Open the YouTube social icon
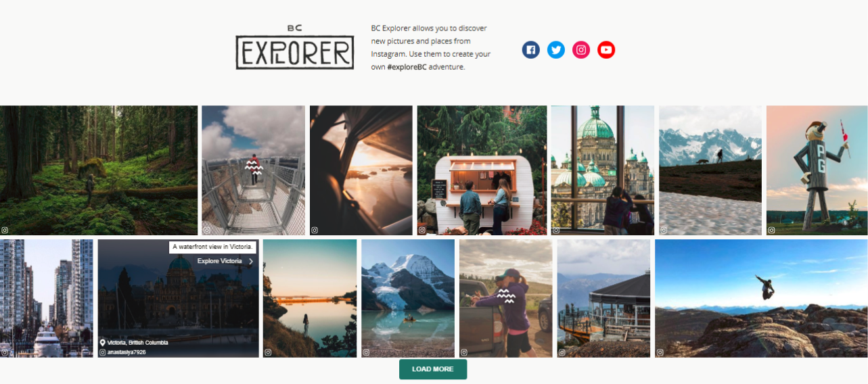 click(606, 50)
